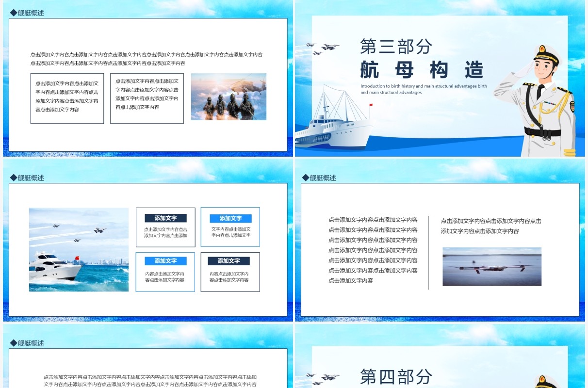Click the '第三部分' heading text

[396, 47]
